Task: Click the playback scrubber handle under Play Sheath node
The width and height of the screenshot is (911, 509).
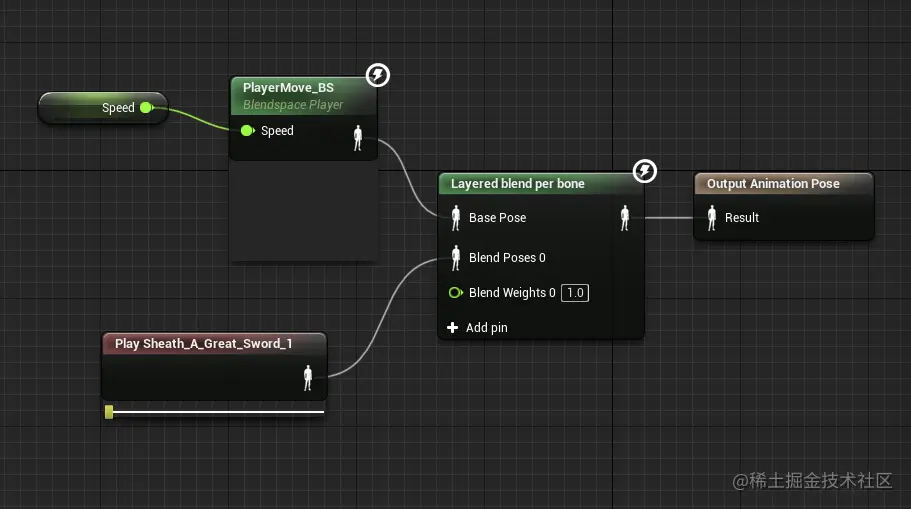Action: pyautogui.click(x=109, y=412)
